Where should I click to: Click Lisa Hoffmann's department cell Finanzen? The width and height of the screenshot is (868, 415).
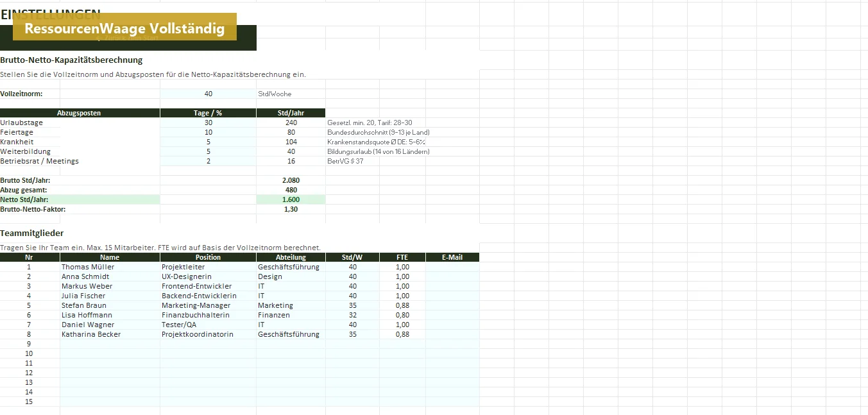click(x=291, y=315)
